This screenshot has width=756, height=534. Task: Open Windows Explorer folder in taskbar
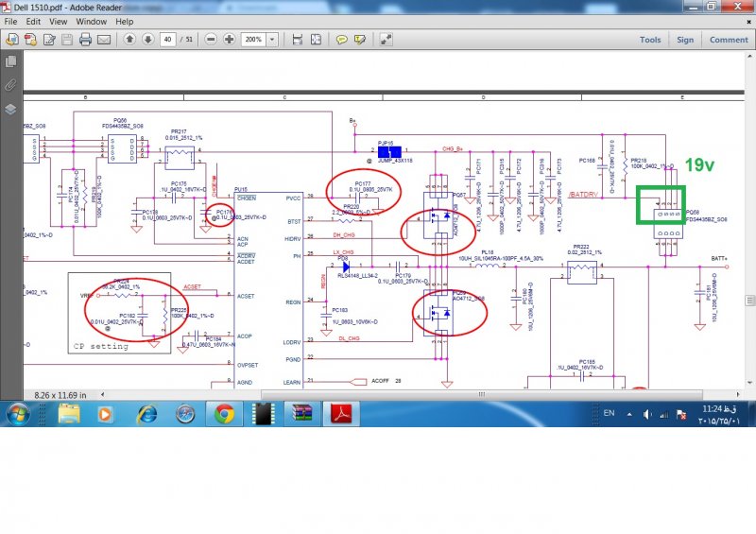[x=69, y=414]
